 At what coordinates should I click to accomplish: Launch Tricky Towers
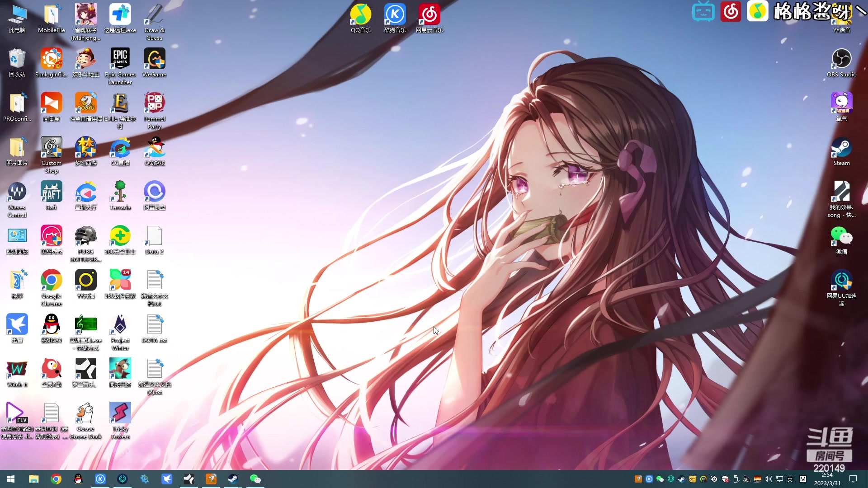[120, 420]
